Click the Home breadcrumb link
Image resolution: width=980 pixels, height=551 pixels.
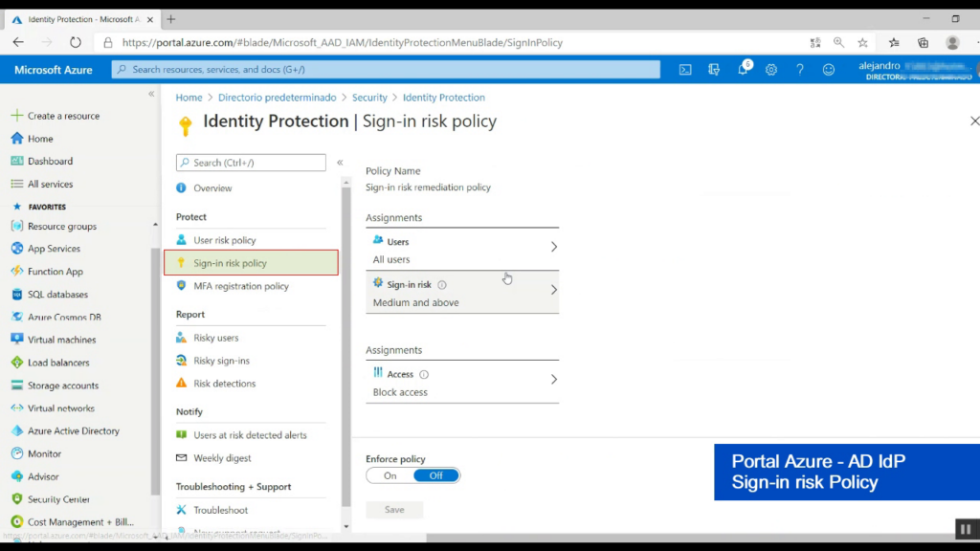click(x=189, y=98)
